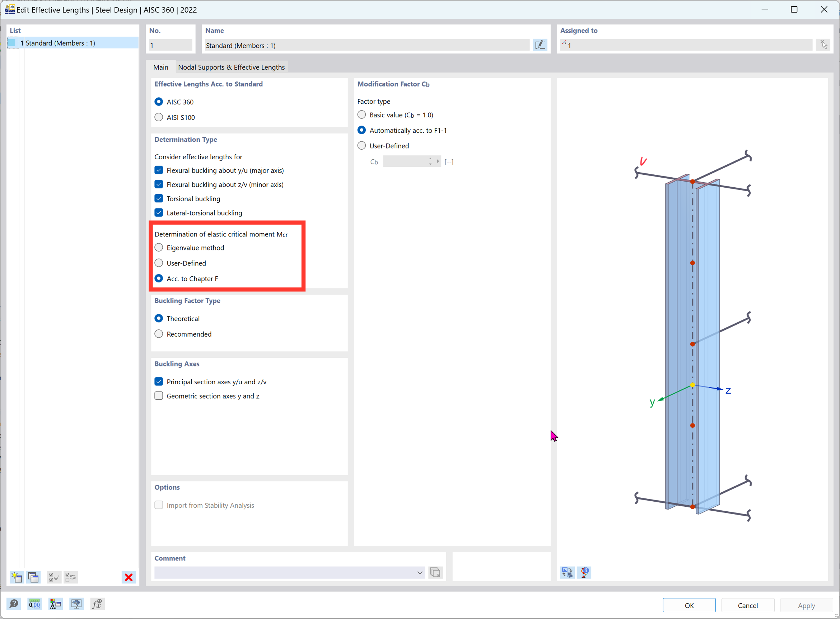Expand the Comment dropdown field

[x=421, y=573]
